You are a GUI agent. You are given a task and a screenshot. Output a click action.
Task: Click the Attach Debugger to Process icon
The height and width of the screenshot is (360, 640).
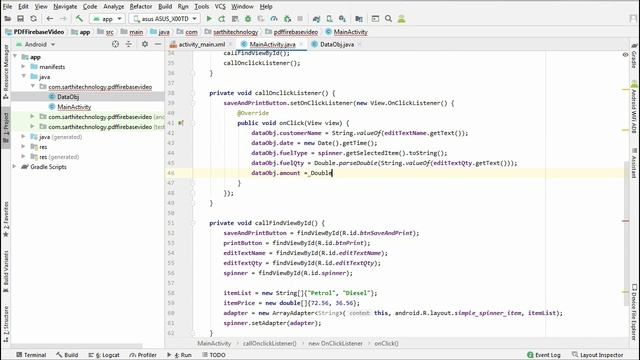(287, 19)
